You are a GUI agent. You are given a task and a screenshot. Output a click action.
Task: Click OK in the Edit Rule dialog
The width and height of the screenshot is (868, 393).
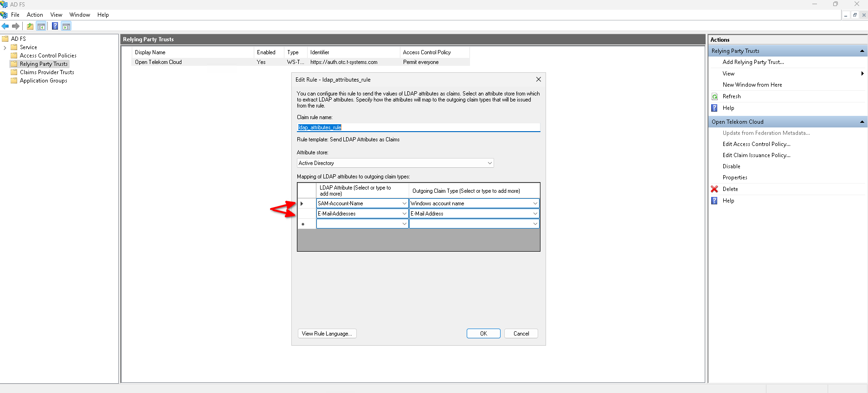483,334
